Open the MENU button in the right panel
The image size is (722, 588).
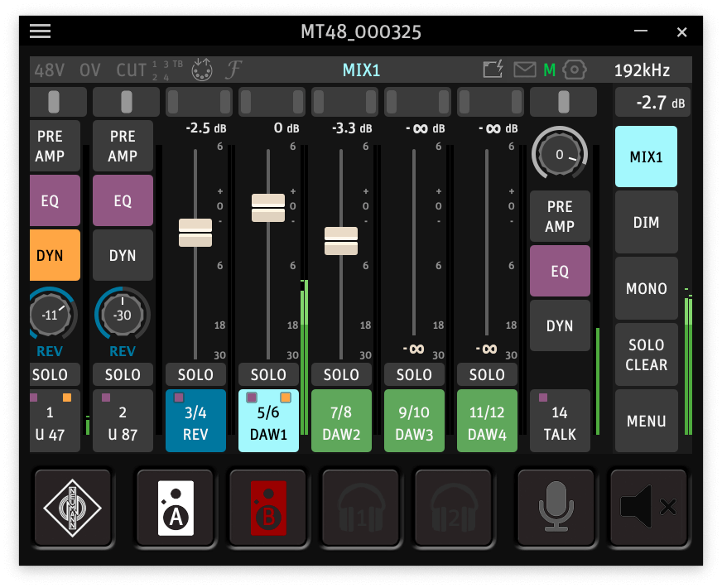646,422
